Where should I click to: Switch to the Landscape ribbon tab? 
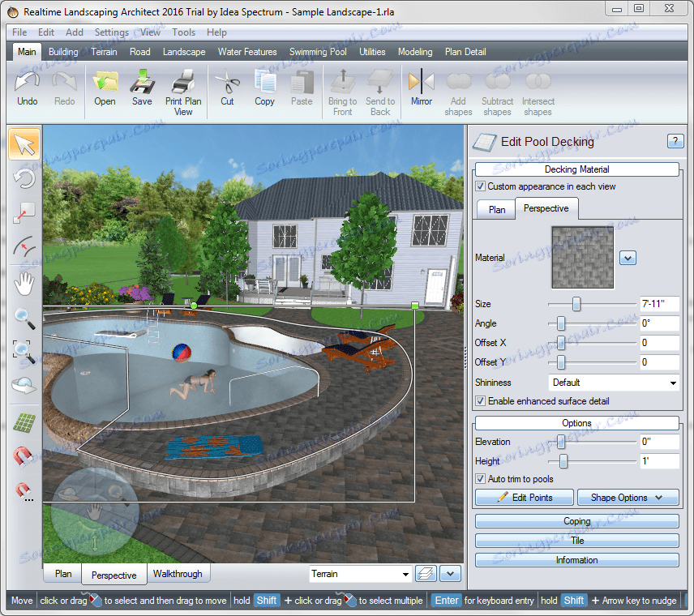[184, 52]
